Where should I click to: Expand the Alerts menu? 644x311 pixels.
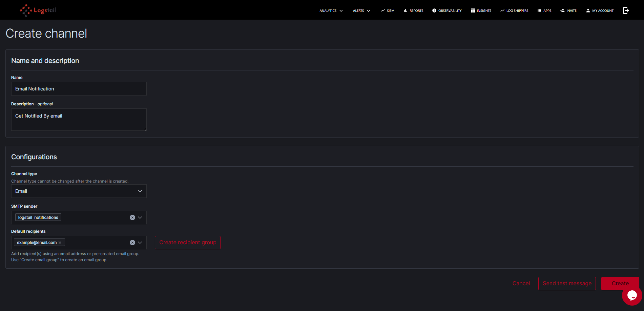click(361, 11)
